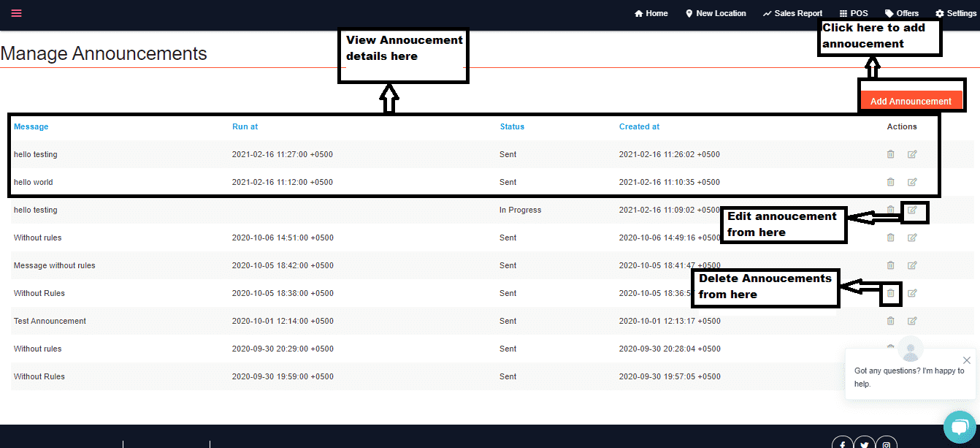The image size is (980, 448).
Task: Open the chat support bubble
Action: coord(959,427)
